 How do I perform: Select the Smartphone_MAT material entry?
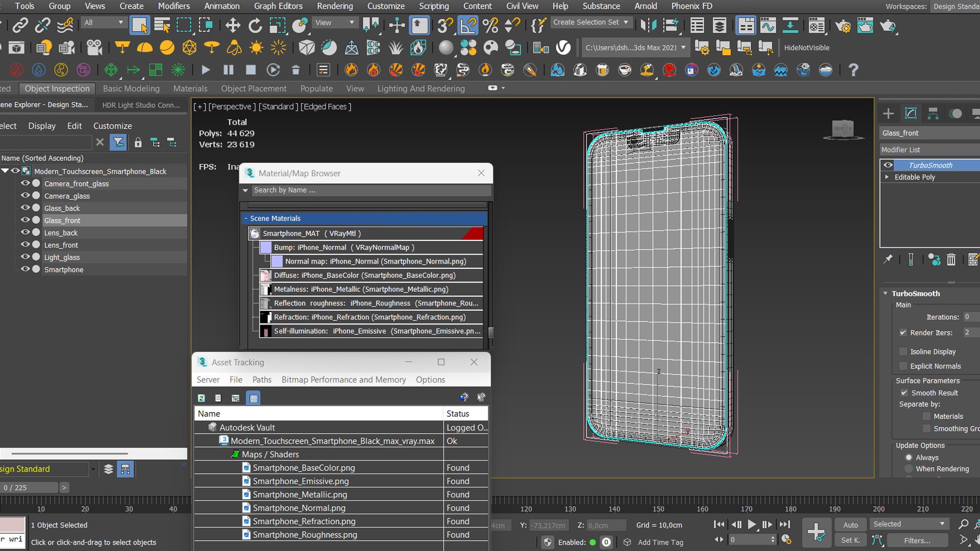pos(365,234)
